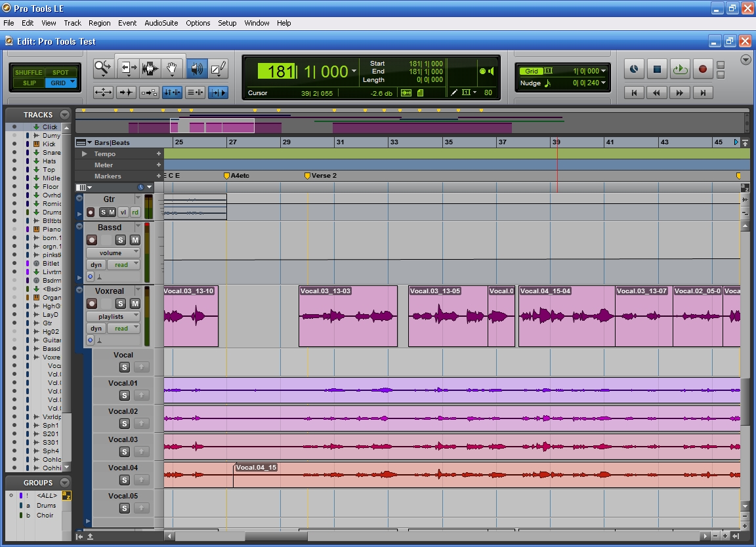
Task: Click Voxreal dyn button
Action: pyautogui.click(x=96, y=328)
